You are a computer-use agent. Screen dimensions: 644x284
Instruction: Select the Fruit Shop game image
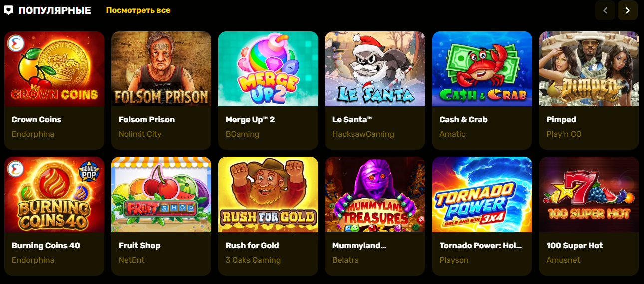coord(161,195)
